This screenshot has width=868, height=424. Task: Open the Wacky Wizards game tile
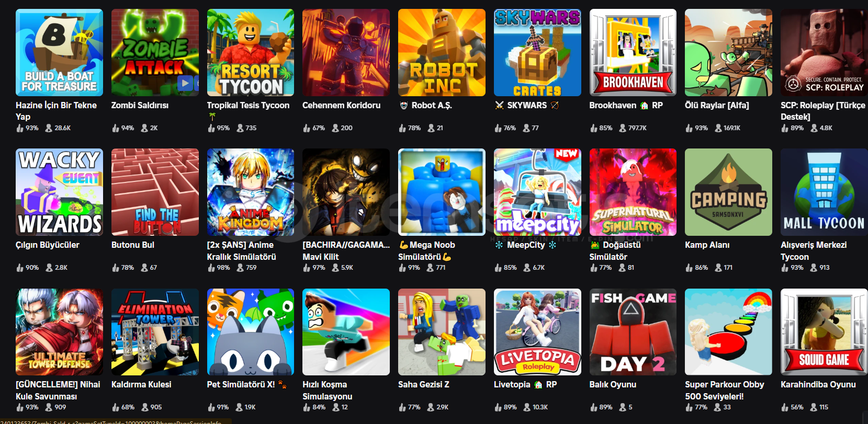(x=59, y=192)
